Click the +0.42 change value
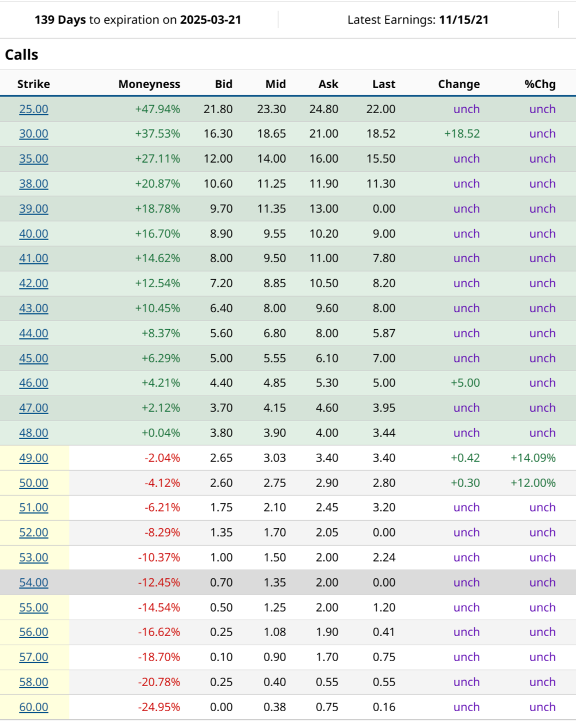This screenshot has width=576, height=728. click(x=465, y=458)
